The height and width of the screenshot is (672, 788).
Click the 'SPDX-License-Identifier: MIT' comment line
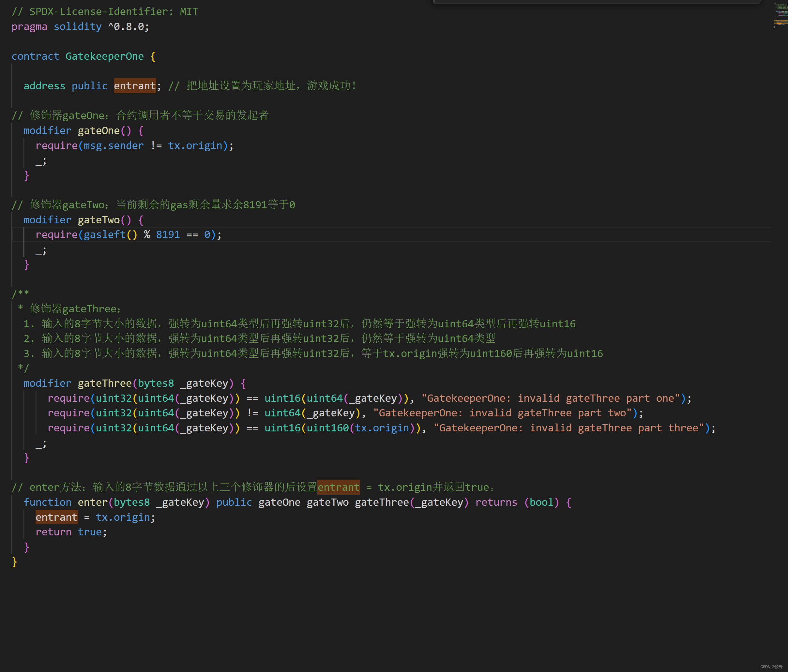click(105, 12)
